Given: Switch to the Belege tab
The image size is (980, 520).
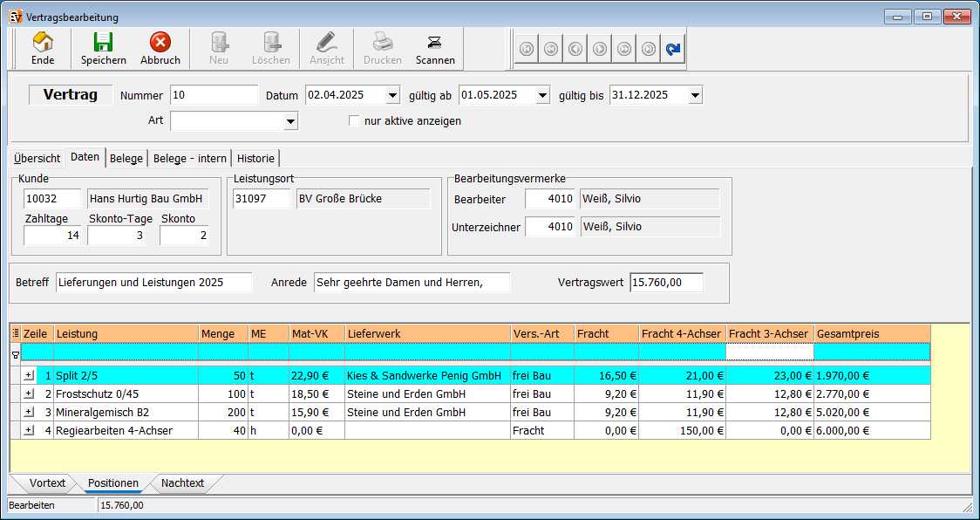Looking at the screenshot, I should click(x=126, y=159).
